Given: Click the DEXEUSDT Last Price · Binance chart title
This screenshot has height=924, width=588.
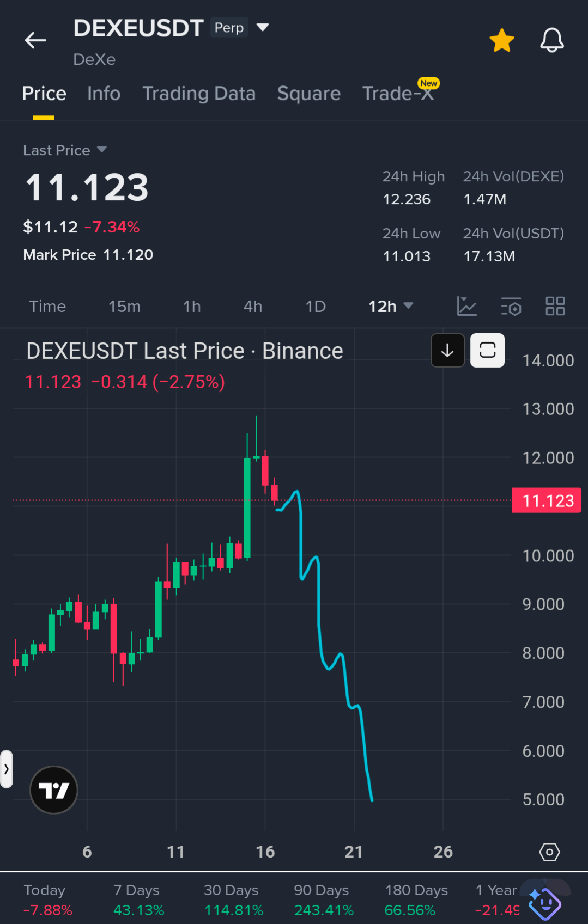Looking at the screenshot, I should [x=185, y=351].
